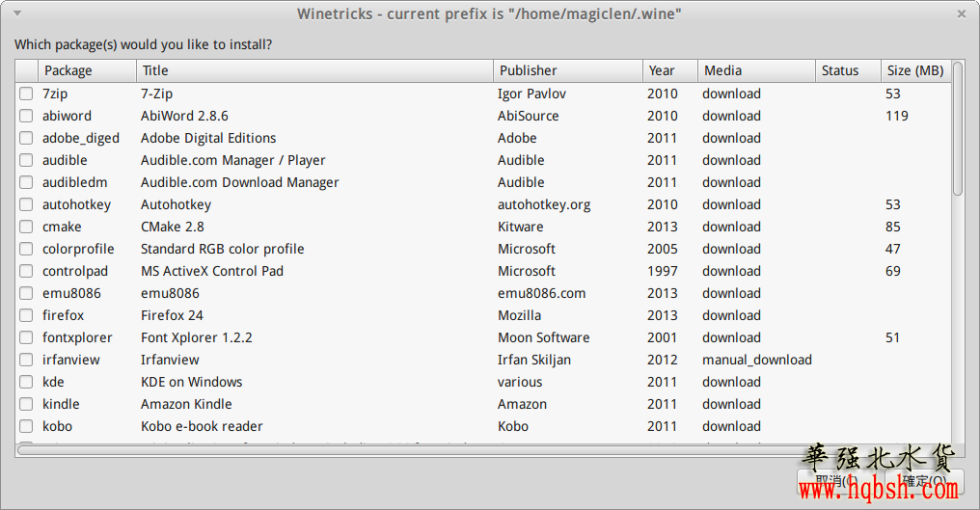
Task: Sort by the Media column header
Action: click(756, 70)
